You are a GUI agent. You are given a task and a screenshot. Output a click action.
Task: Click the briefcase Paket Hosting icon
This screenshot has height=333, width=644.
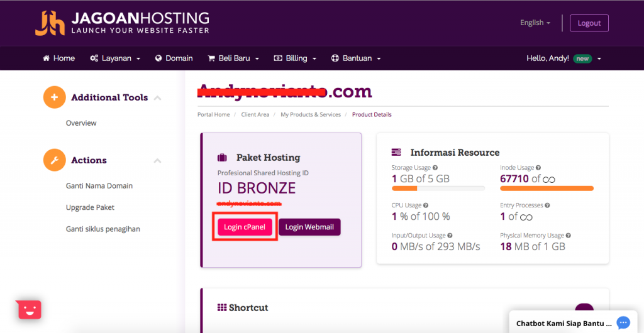222,158
